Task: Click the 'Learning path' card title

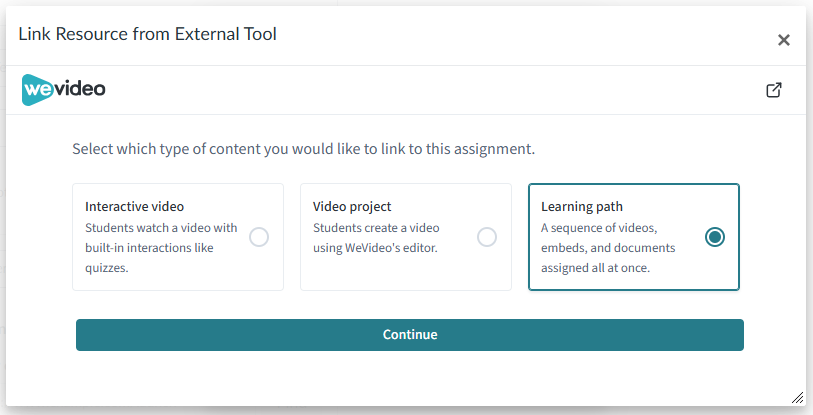Action: pyautogui.click(x=582, y=206)
